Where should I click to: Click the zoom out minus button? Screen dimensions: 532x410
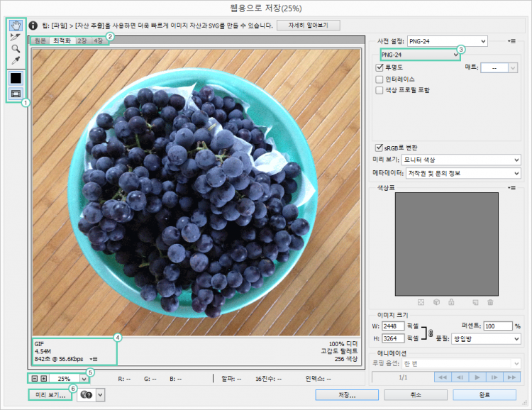(x=34, y=379)
